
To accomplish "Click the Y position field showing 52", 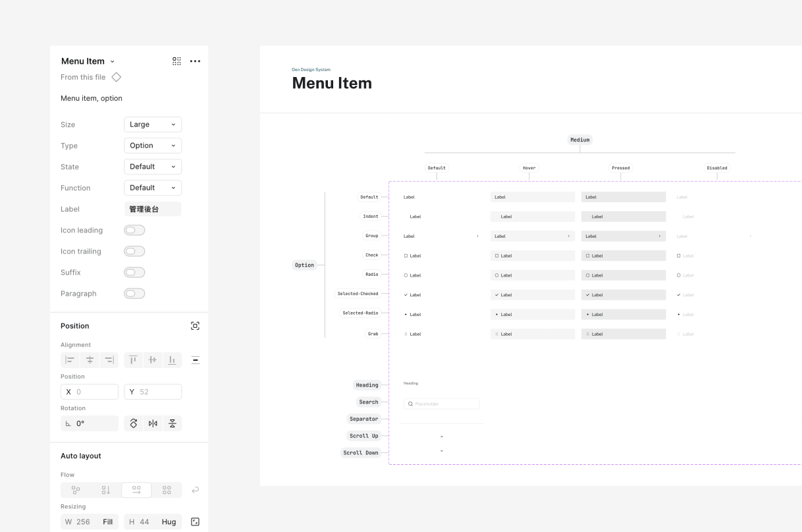I will (153, 392).
